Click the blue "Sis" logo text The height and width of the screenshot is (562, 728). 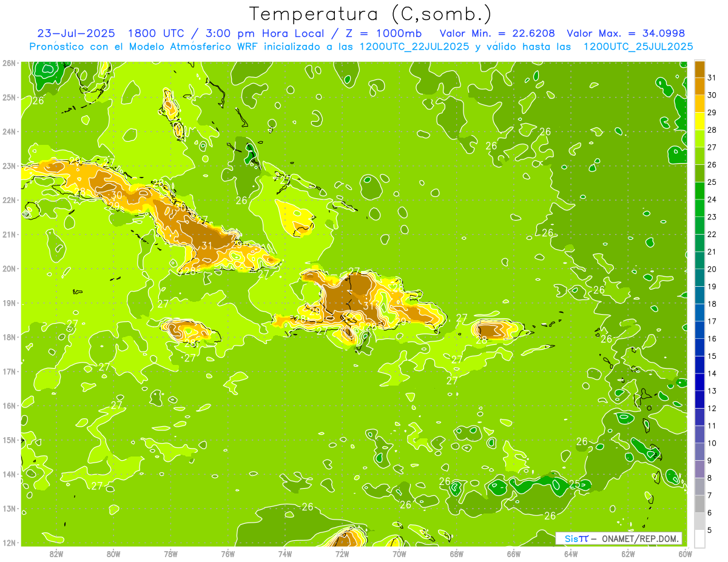click(x=571, y=538)
